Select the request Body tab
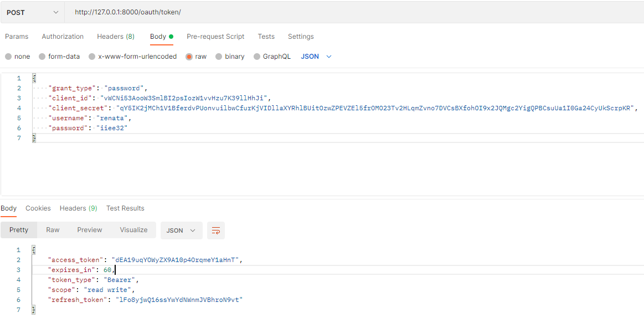The image size is (644, 328). [x=161, y=37]
